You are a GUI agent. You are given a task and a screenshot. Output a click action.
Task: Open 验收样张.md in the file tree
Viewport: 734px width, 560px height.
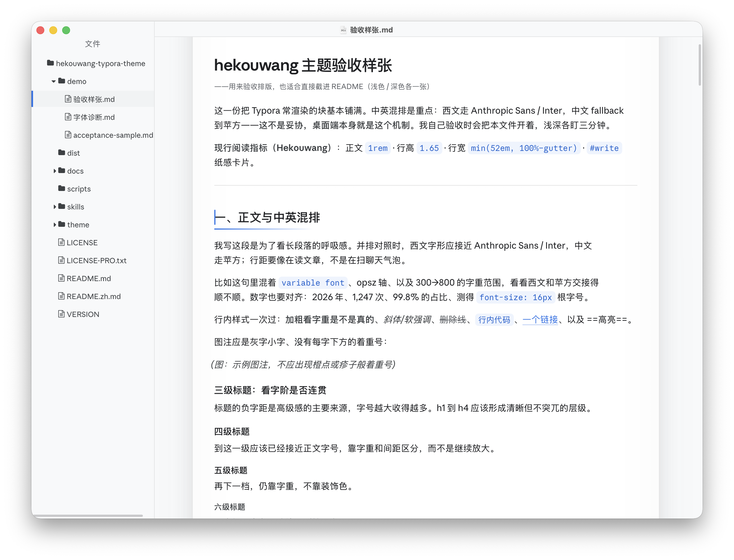pos(94,99)
